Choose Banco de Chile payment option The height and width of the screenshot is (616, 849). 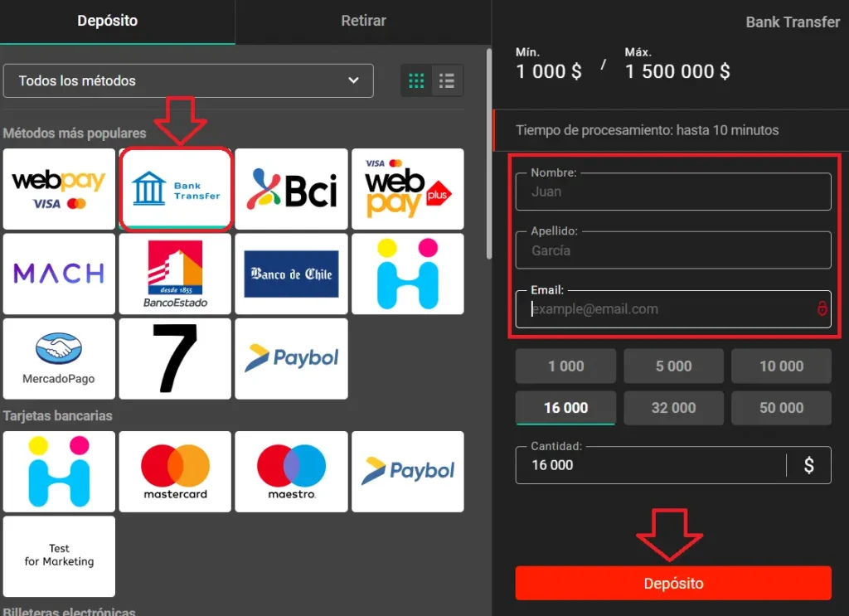click(x=291, y=274)
